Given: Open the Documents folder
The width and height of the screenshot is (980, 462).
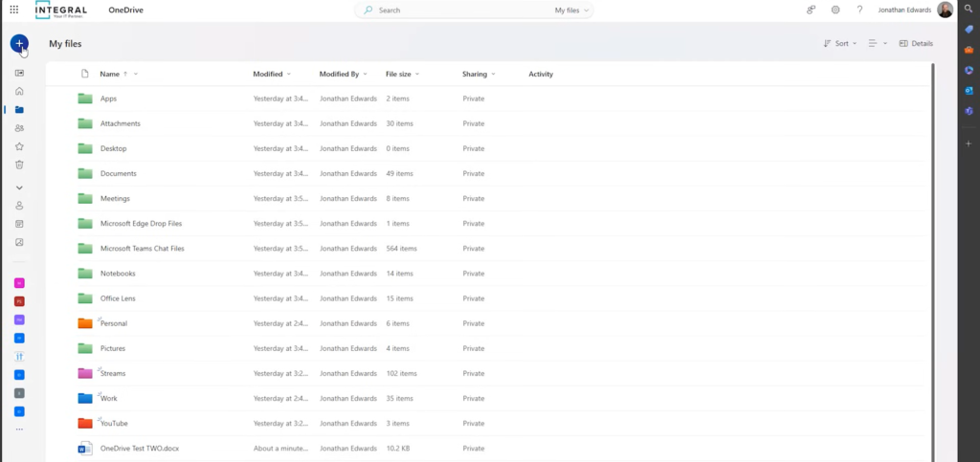Looking at the screenshot, I should click(118, 173).
